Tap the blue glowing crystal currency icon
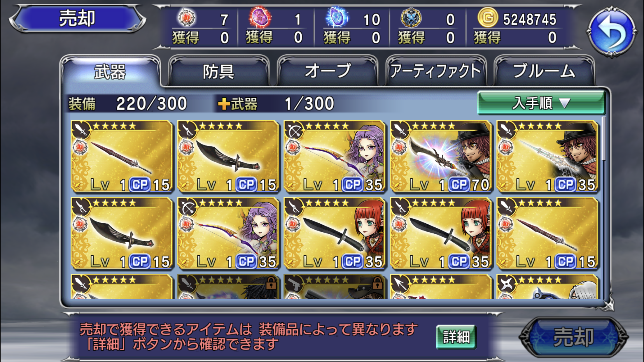 click(337, 17)
